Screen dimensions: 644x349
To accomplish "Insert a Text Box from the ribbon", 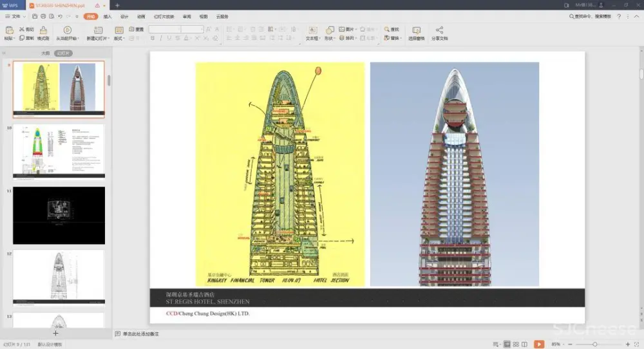I will (x=312, y=30).
